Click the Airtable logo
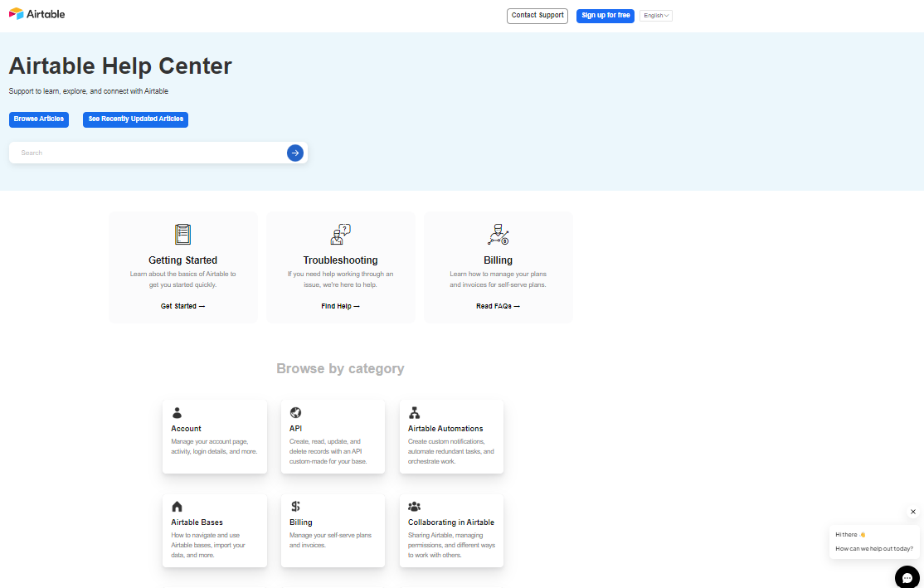Viewport: 924px width, 588px height. (x=37, y=13)
